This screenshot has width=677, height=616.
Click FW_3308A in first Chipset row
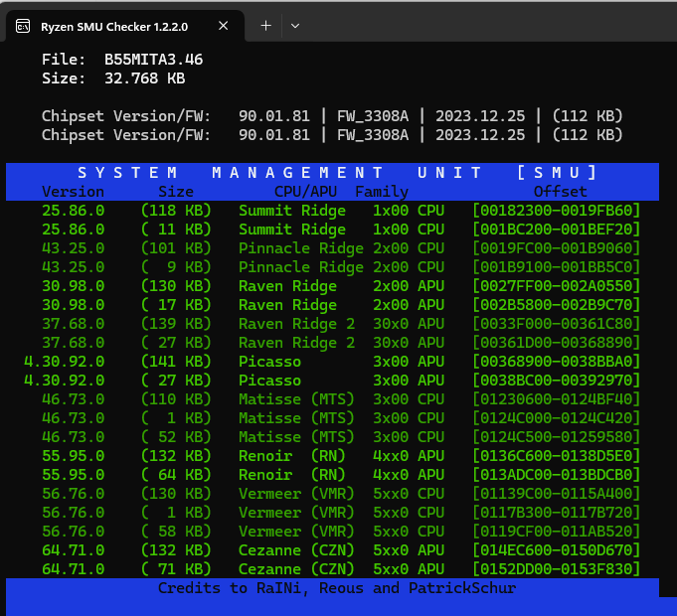(373, 116)
